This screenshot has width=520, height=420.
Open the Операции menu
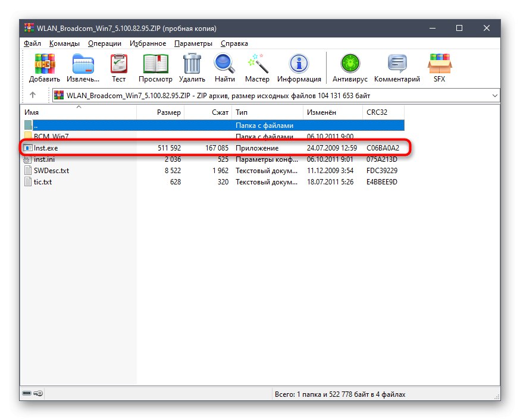105,43
